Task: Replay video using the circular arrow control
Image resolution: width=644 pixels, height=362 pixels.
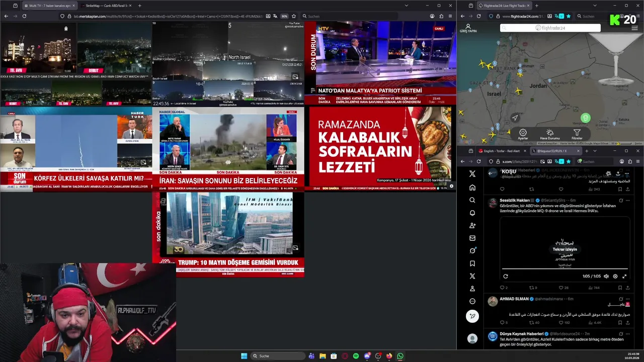Action: (x=506, y=276)
